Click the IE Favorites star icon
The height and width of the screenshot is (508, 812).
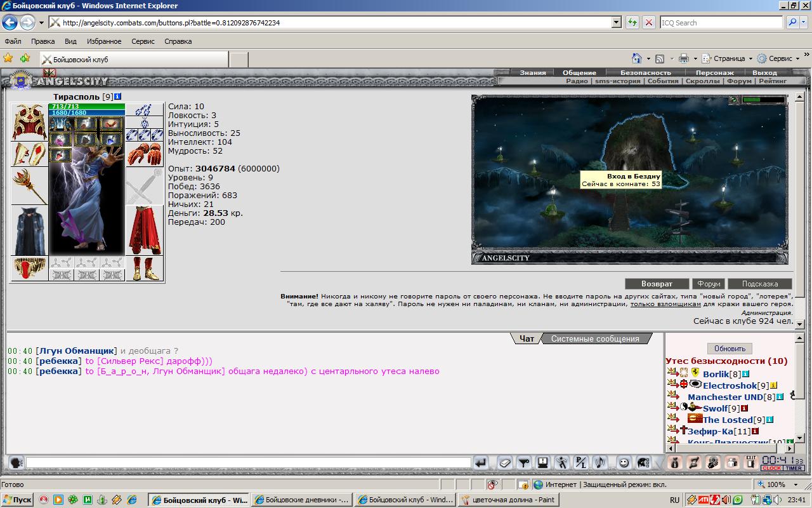8,58
